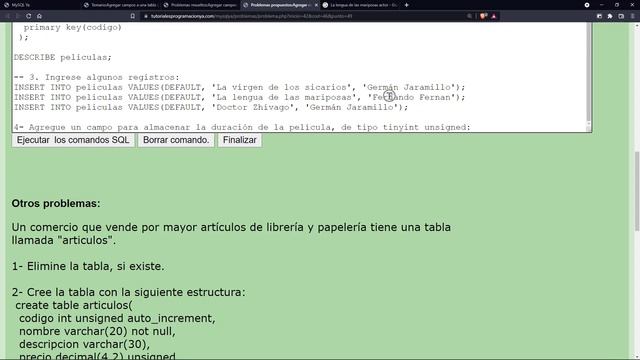The image size is (640, 360).
Task: Click the Borrar comando button
Action: point(176,140)
